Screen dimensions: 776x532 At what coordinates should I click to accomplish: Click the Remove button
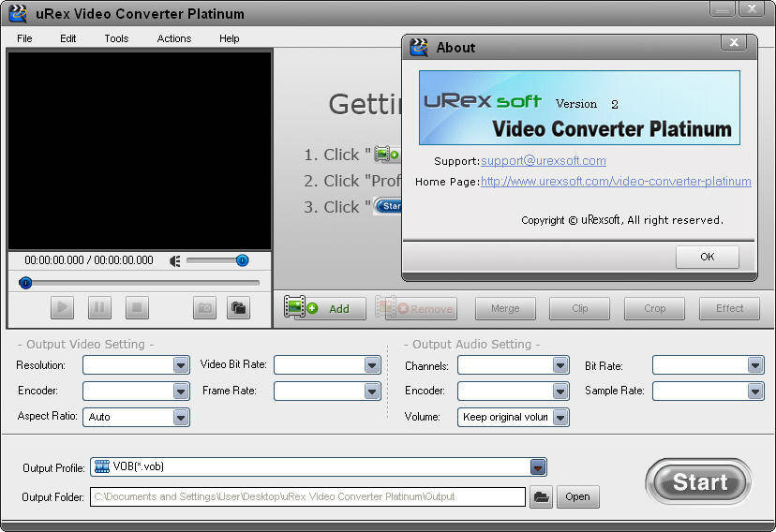pyautogui.click(x=416, y=308)
